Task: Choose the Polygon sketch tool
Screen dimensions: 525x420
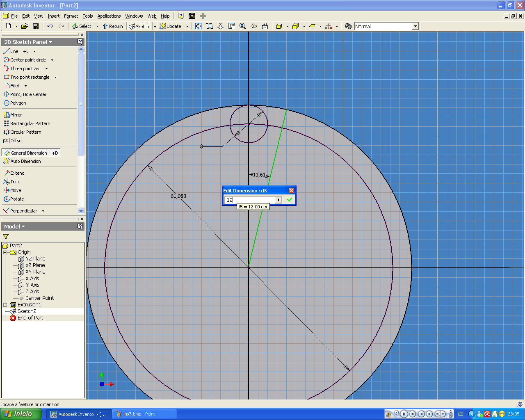Action: coord(18,103)
